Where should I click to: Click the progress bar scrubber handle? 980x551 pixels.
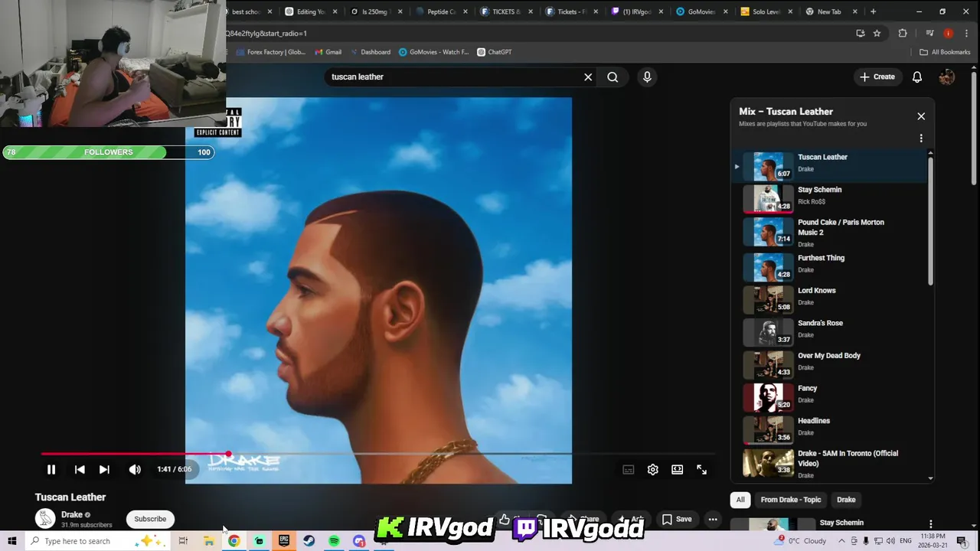tap(228, 454)
